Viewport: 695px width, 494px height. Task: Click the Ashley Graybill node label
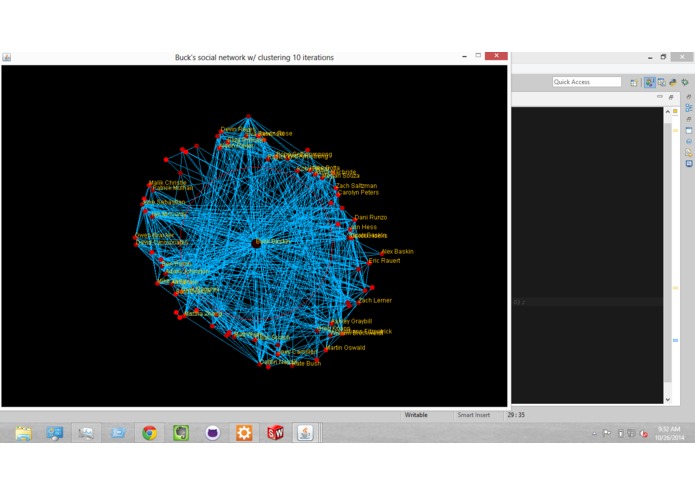pyautogui.click(x=352, y=321)
